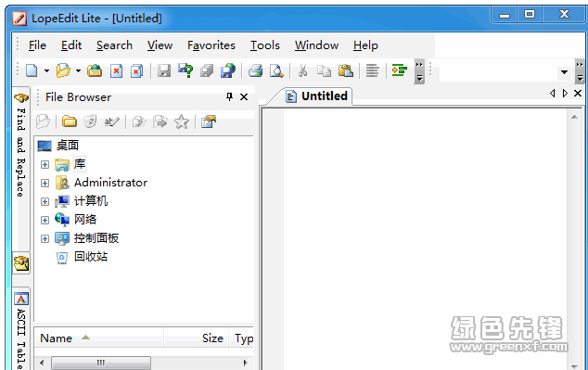Save the file with the floppy disk icon

tap(164, 70)
